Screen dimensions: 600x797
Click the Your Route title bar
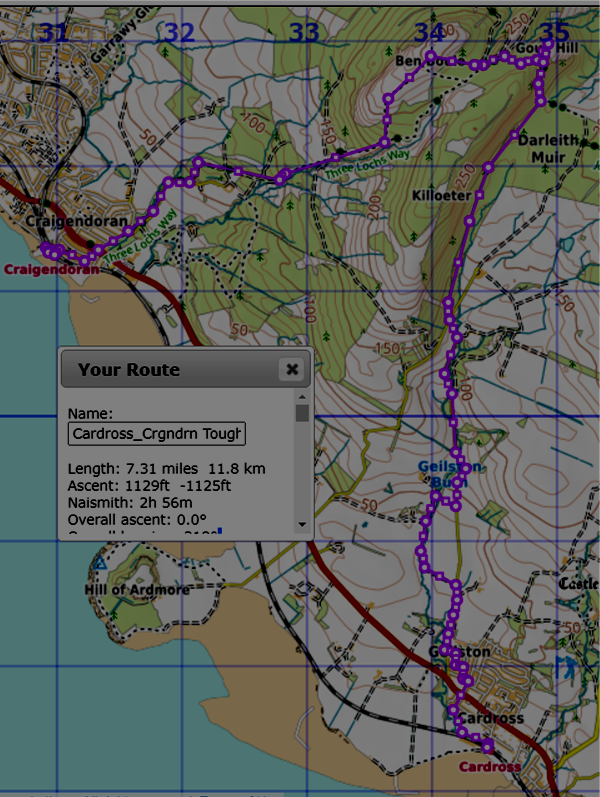pos(170,369)
